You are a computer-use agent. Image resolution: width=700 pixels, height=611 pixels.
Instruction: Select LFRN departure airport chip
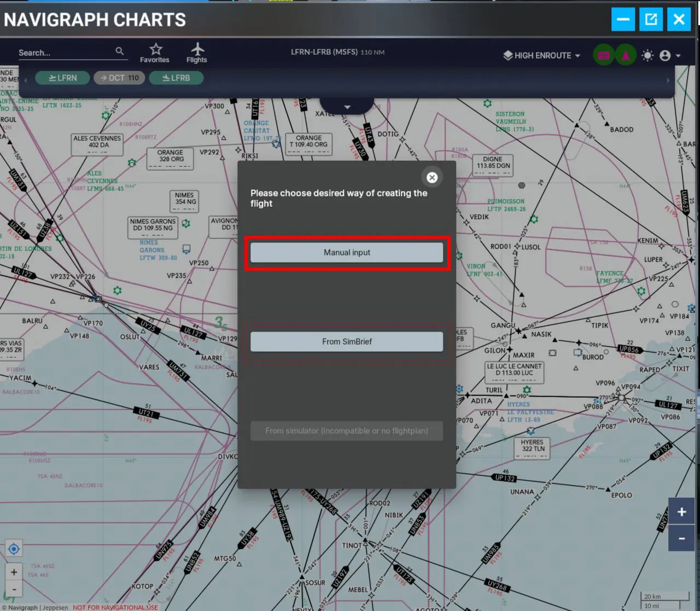coord(63,78)
